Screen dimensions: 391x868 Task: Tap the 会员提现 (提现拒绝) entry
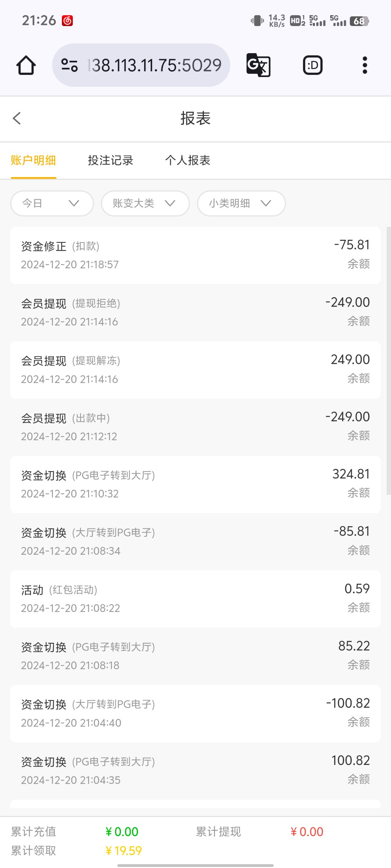coord(195,312)
